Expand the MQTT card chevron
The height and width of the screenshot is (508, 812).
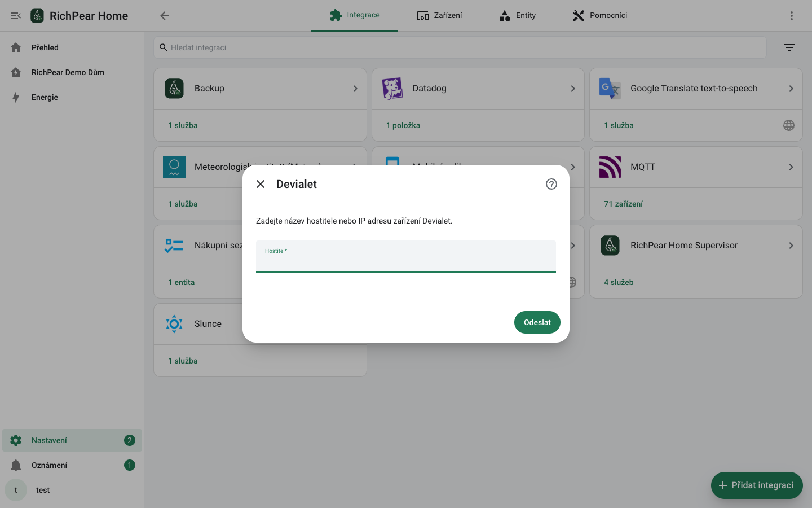click(791, 167)
